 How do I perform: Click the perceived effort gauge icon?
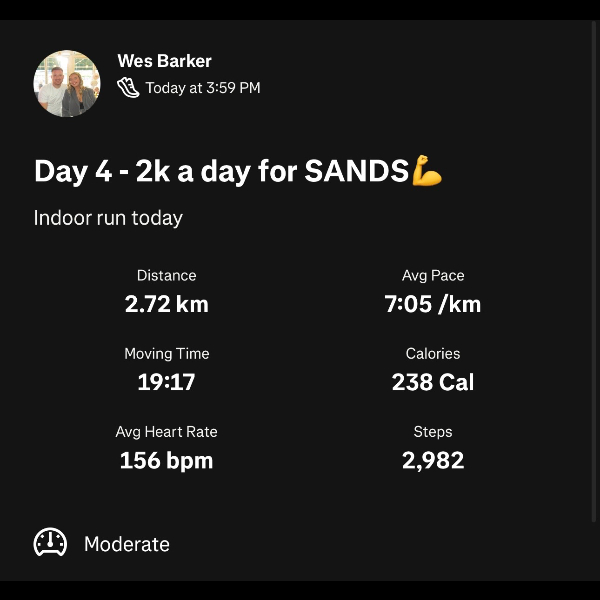[x=50, y=543]
